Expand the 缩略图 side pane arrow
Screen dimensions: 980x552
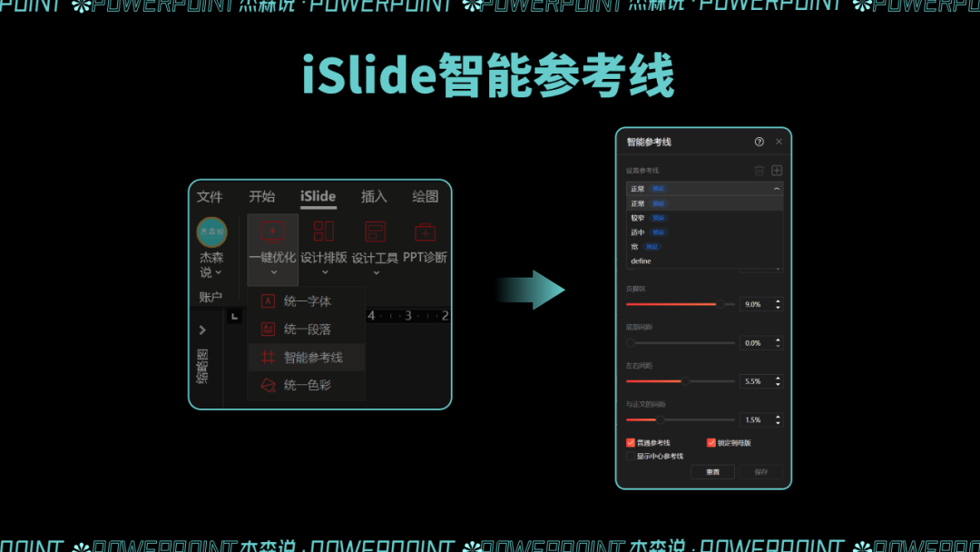202,330
